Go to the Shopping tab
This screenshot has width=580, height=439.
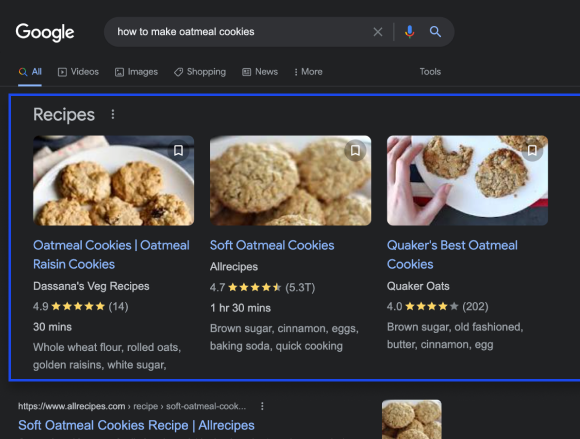point(200,72)
